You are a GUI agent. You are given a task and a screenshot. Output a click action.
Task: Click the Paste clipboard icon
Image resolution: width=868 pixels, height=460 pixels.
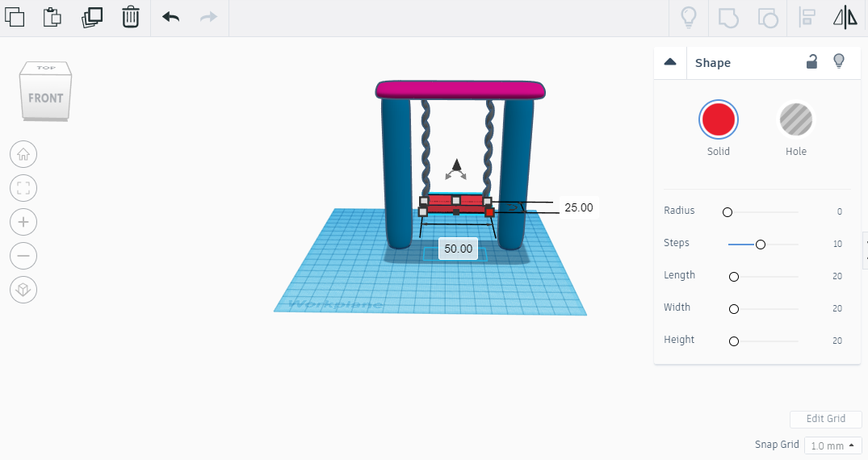coord(52,17)
